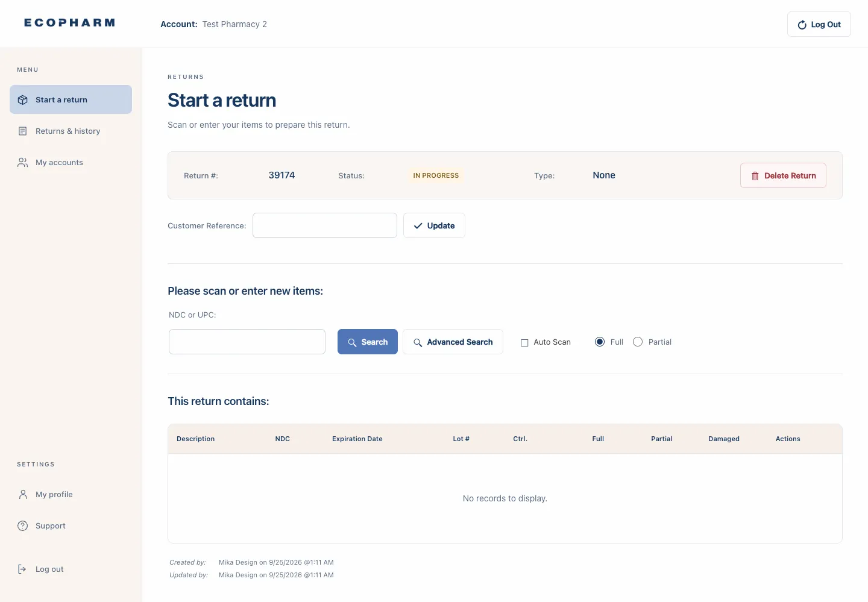Click the Partial column header in table
This screenshot has width=868, height=602.
tap(662, 439)
